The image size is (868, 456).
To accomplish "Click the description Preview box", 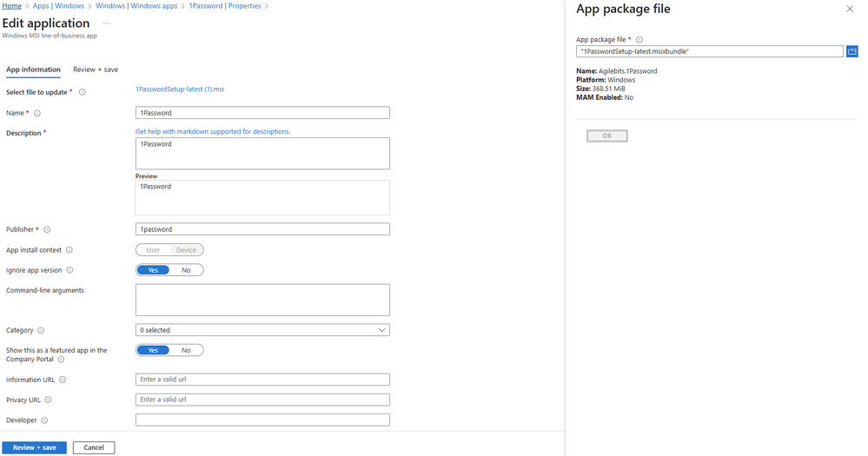I will (x=262, y=197).
